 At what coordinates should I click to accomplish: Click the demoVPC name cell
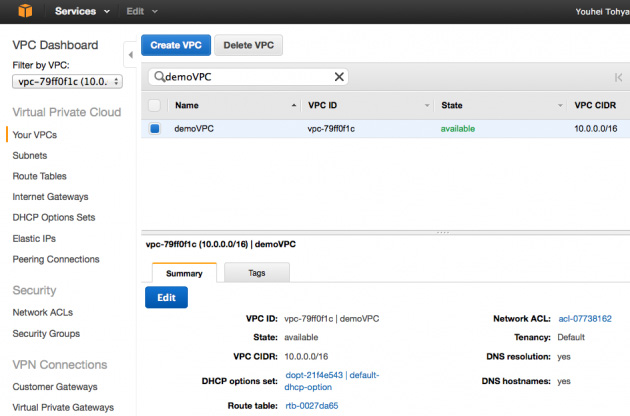pos(194,129)
